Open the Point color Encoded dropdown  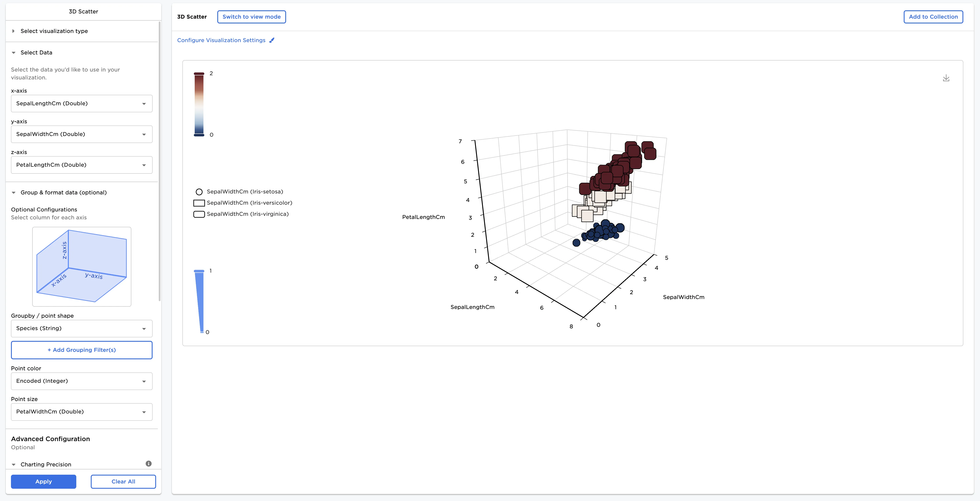coord(81,381)
